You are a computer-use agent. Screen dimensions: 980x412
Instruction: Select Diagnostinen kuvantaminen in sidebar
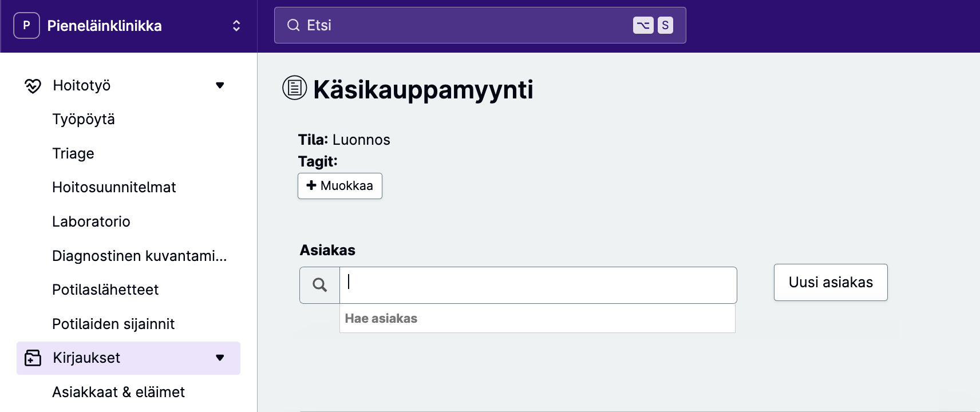(140, 256)
